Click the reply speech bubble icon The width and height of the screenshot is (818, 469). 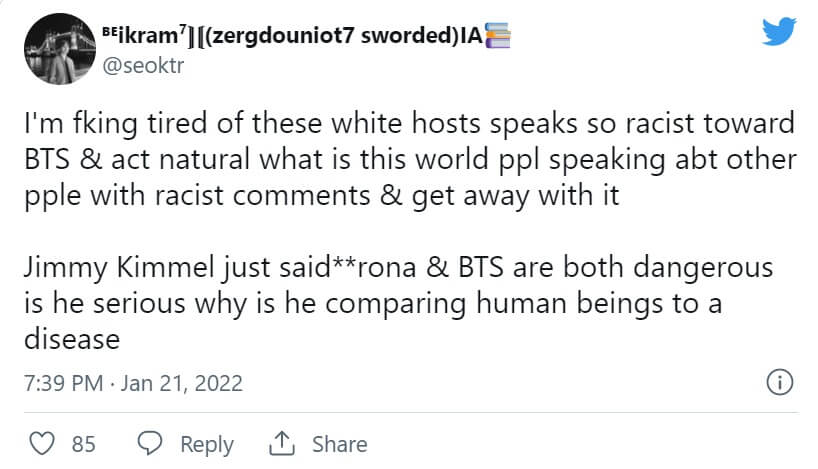pyautogui.click(x=150, y=443)
